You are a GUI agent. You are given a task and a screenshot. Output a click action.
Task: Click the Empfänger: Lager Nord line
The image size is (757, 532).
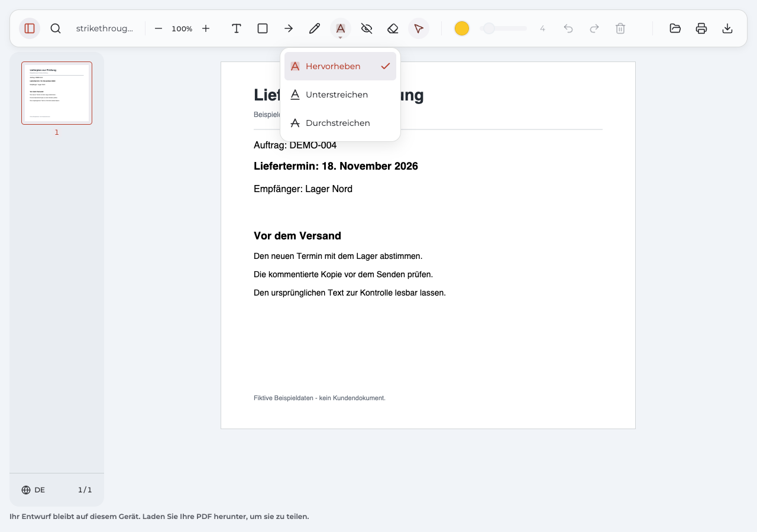303,189
